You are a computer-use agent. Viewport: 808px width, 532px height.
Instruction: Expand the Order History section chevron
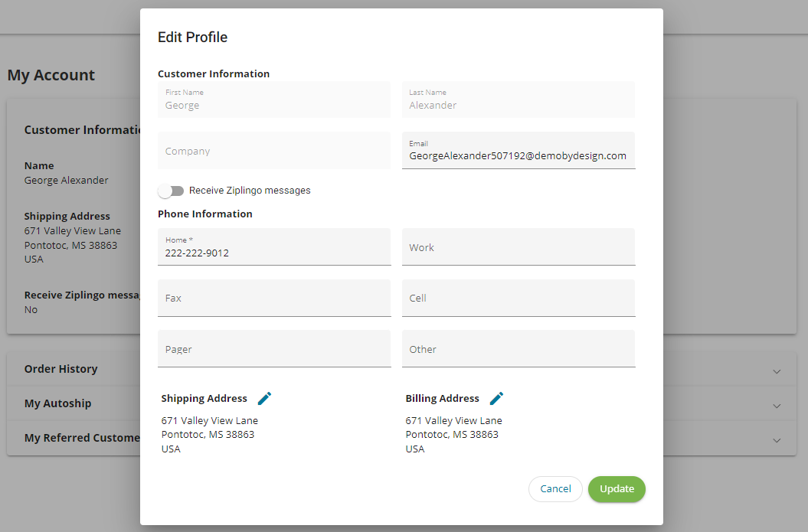pyautogui.click(x=777, y=371)
